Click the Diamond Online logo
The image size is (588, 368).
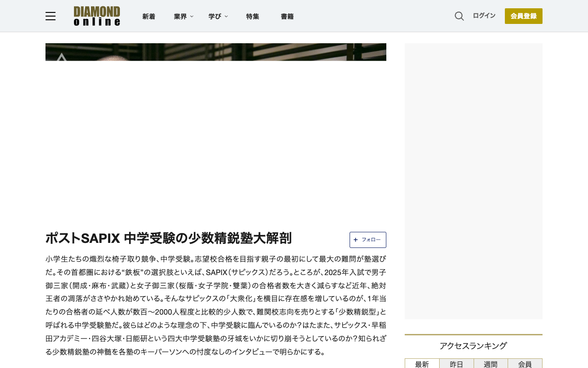click(97, 16)
